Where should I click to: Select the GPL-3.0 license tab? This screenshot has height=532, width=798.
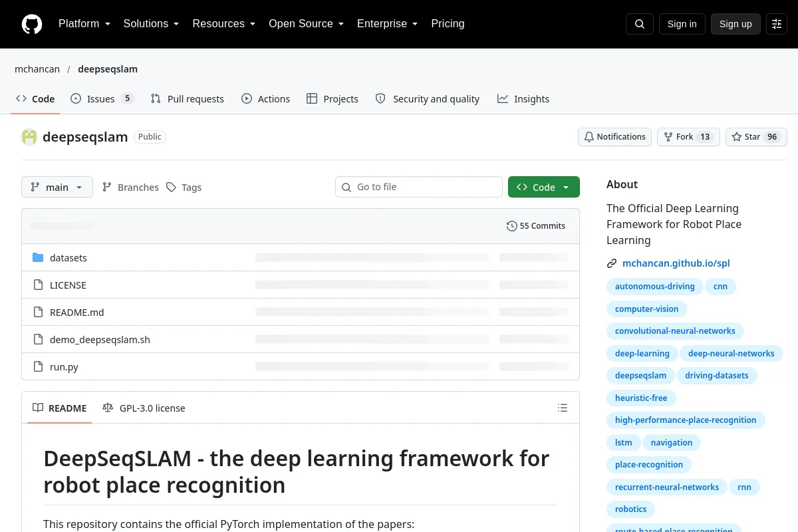(144, 408)
